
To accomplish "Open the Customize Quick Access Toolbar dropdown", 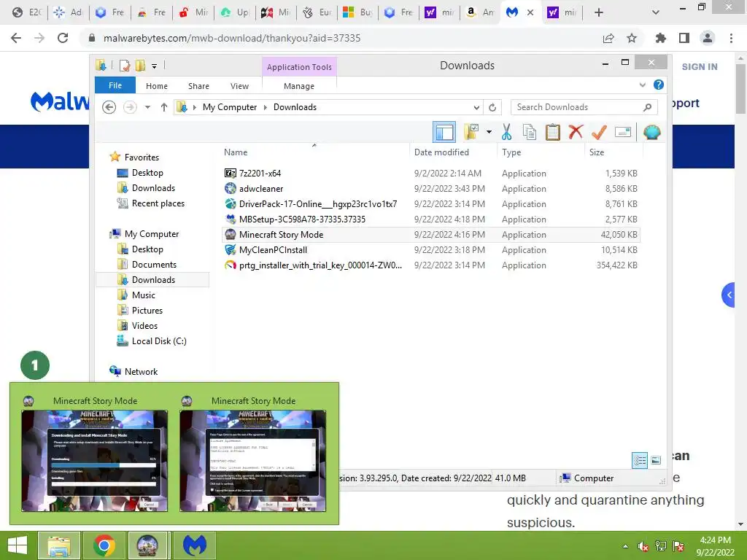I will pyautogui.click(x=155, y=66).
